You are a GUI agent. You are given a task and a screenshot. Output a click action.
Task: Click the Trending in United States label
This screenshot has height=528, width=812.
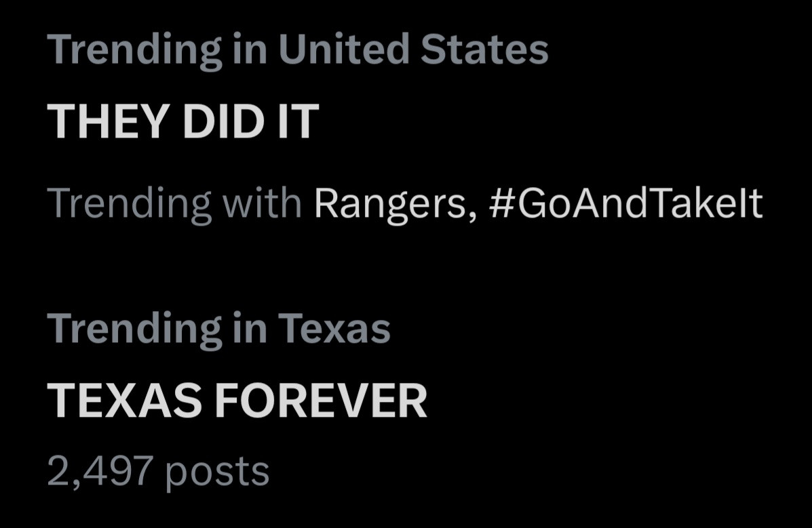tap(297, 50)
